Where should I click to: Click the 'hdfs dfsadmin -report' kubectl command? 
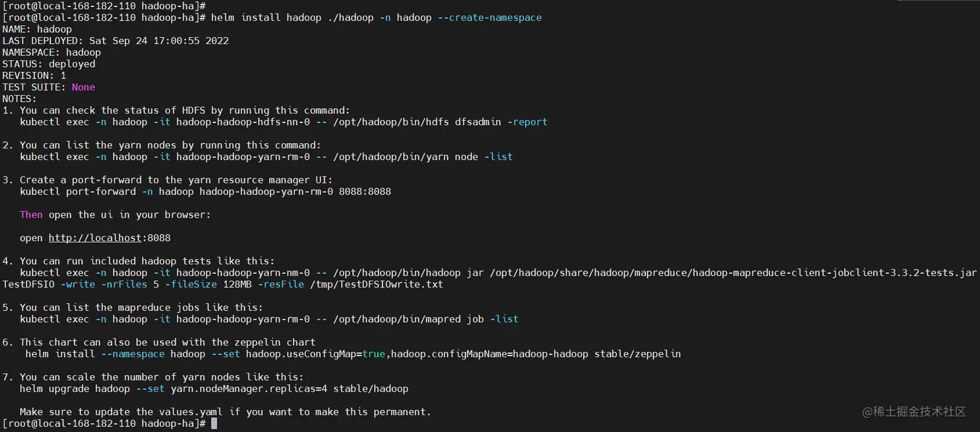(x=283, y=122)
